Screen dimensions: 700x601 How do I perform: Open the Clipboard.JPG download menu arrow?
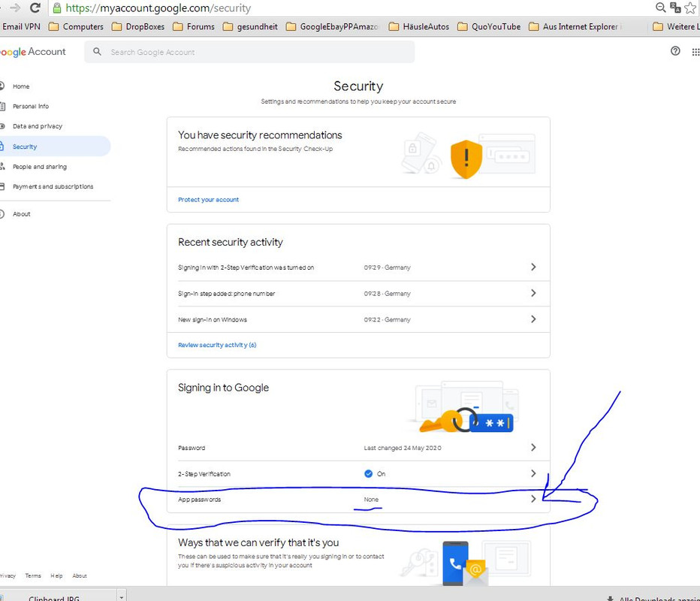[x=121, y=596]
